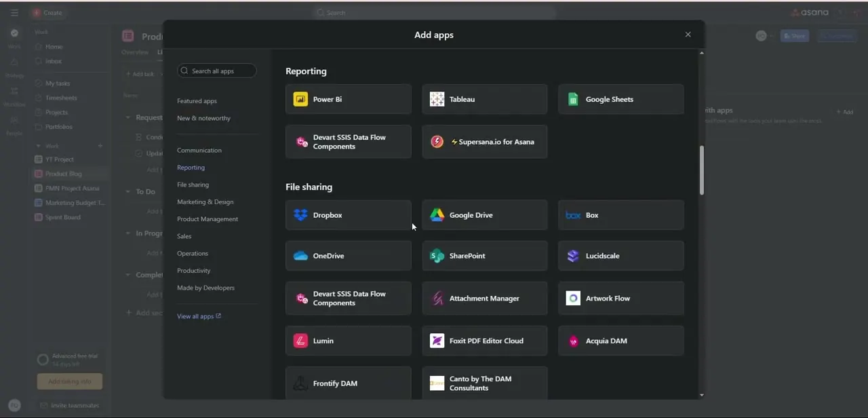Click Invite teammates in sidebar
Screen dimensions: 868x418
click(70, 406)
